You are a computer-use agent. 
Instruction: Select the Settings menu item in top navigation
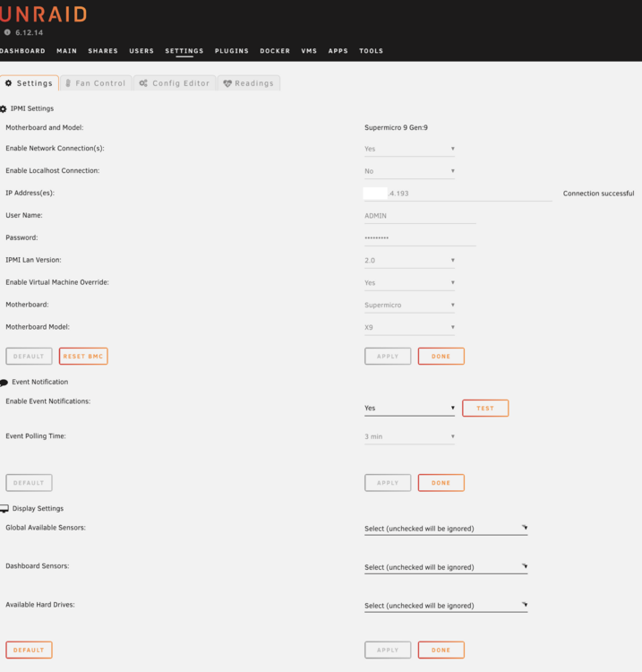(x=184, y=51)
